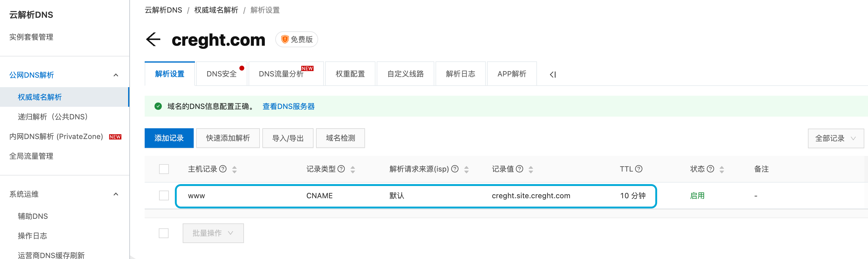Click the help icon beside 主机记录
The width and height of the screenshot is (868, 259).
tap(223, 169)
